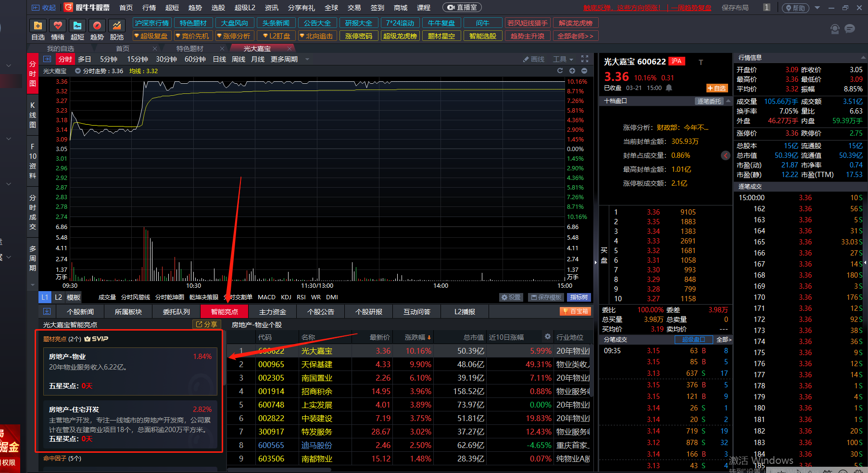Open the title bar arrow next to 帮助
This screenshot has width=868, height=473.
click(818, 8)
